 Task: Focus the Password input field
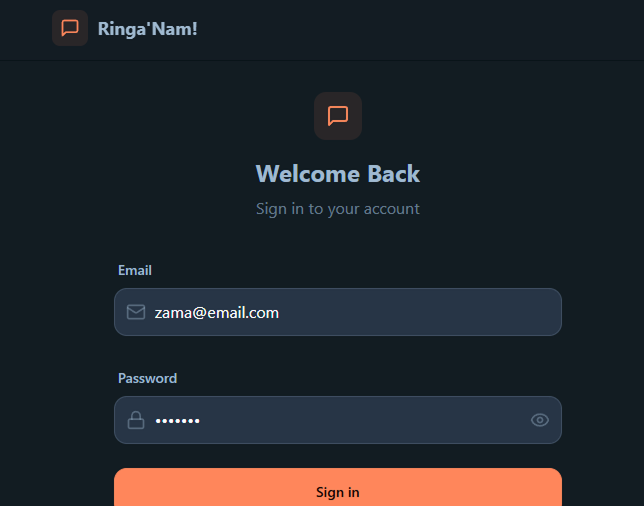[x=338, y=420]
